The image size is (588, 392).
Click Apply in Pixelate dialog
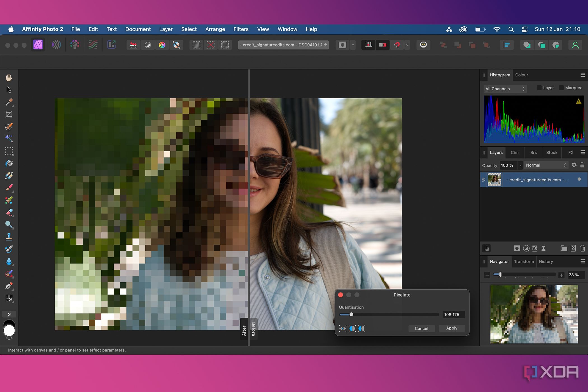click(x=452, y=328)
